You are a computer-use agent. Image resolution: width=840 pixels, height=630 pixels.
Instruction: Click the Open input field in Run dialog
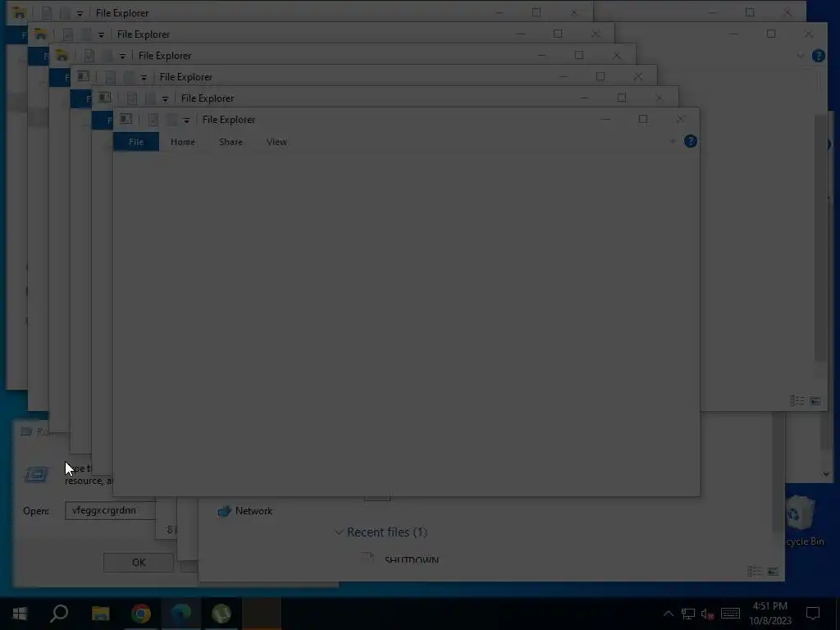[110, 510]
